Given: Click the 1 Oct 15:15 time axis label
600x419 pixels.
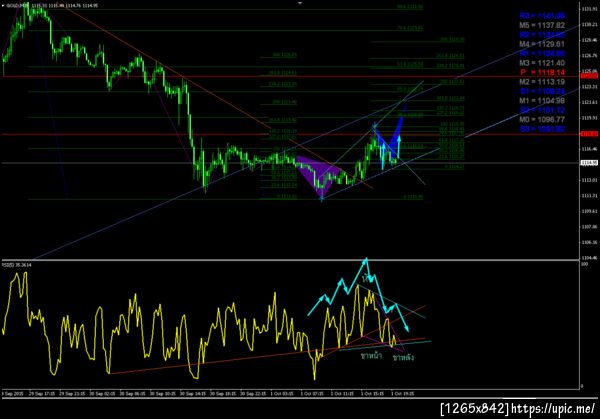Looking at the screenshot, I should [x=372, y=393].
